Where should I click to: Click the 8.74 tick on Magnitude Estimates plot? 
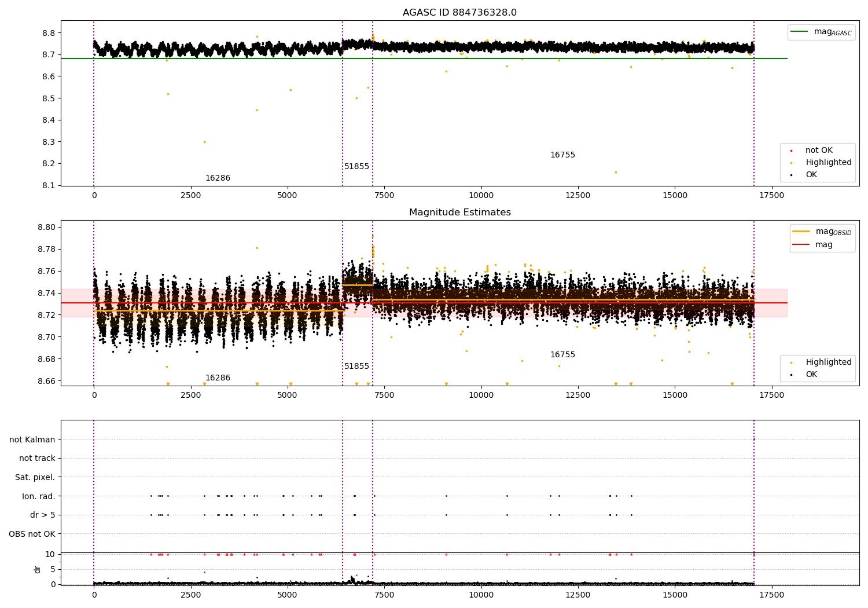pyautogui.click(x=46, y=294)
